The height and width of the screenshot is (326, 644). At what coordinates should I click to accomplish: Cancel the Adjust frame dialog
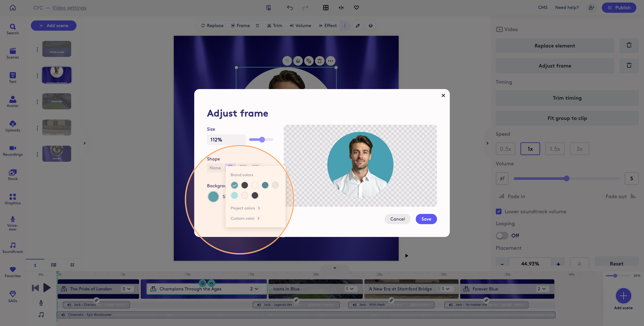(x=397, y=219)
